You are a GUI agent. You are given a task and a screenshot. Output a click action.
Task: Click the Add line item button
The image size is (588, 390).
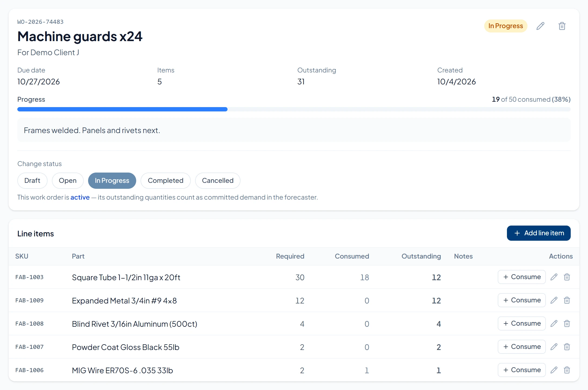(539, 233)
